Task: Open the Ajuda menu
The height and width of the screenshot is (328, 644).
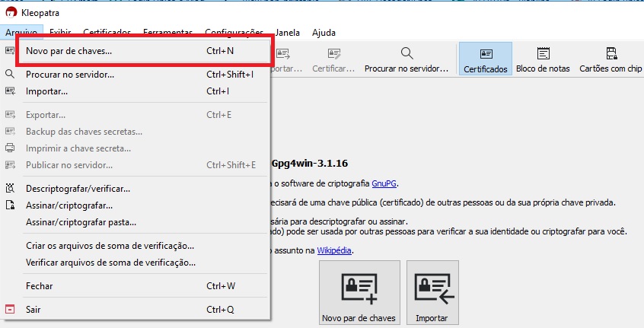Action: click(x=324, y=33)
